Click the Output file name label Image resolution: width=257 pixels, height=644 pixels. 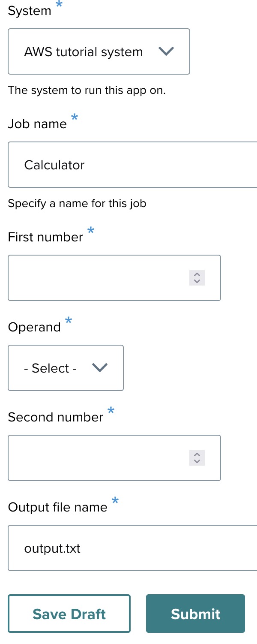[58, 507]
